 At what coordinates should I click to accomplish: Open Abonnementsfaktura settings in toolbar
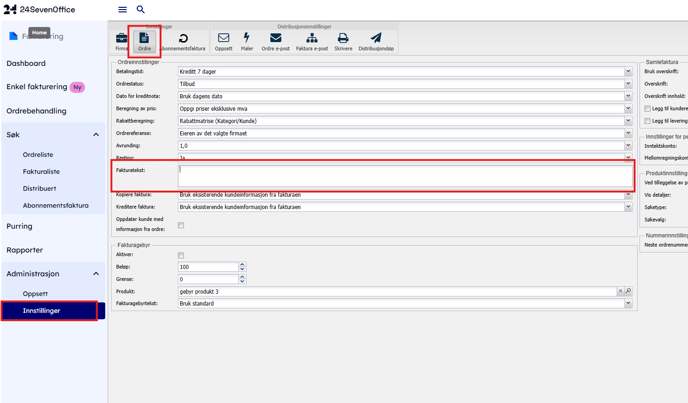pyautogui.click(x=183, y=41)
